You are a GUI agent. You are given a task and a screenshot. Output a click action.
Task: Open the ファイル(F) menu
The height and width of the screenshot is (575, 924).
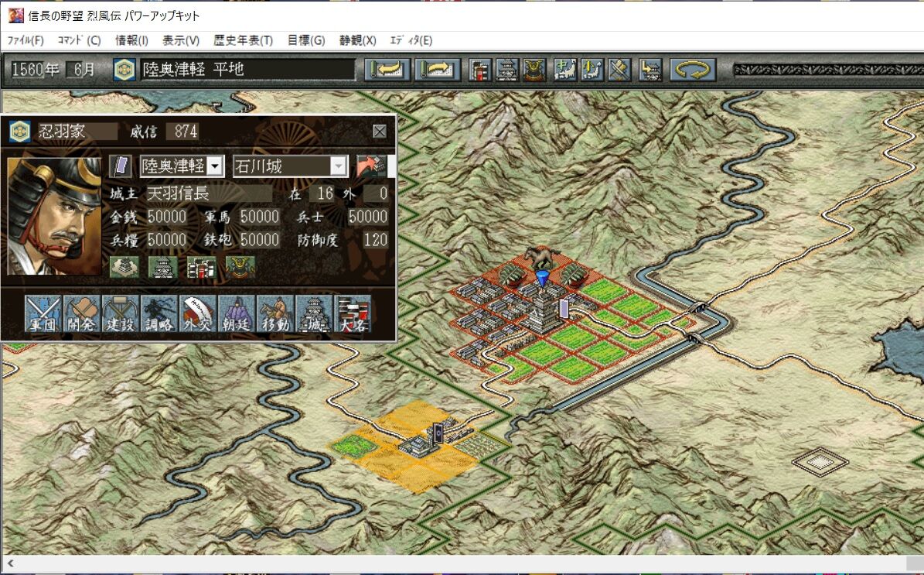[x=26, y=40]
